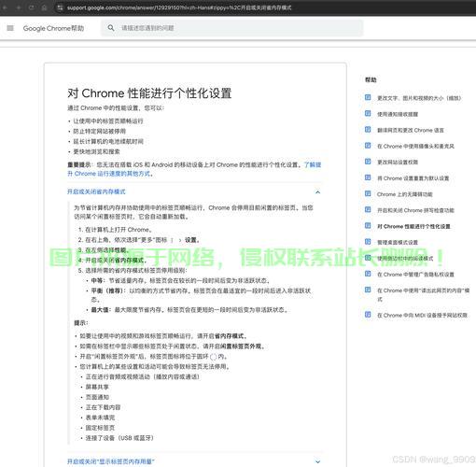
Task: Click the browser forward arrow
Action: [19, 7]
